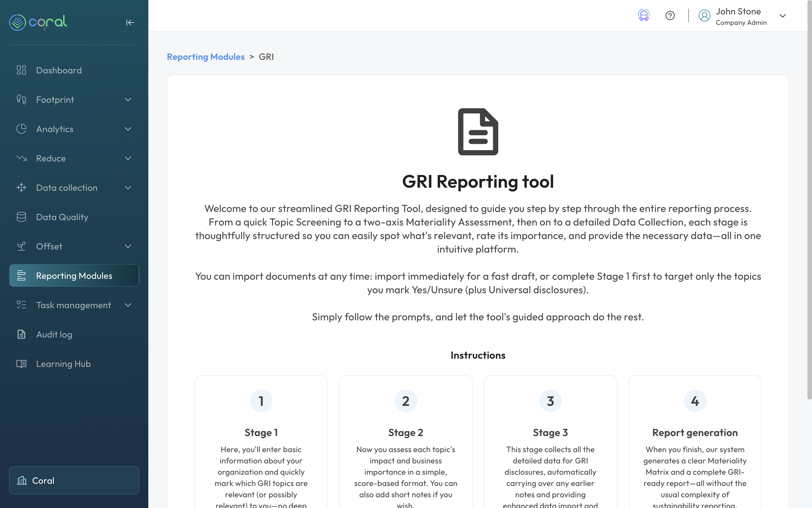Click the step 2 number circle

406,401
